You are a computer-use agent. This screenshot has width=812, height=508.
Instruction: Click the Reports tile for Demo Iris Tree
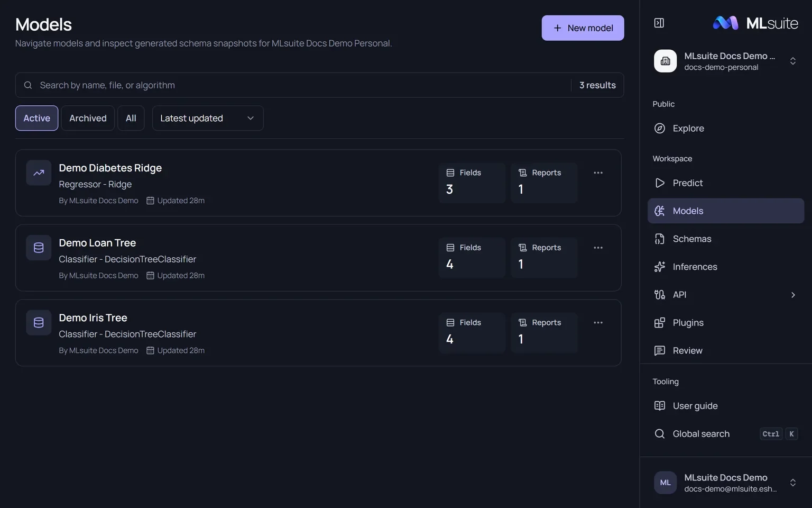click(x=544, y=333)
